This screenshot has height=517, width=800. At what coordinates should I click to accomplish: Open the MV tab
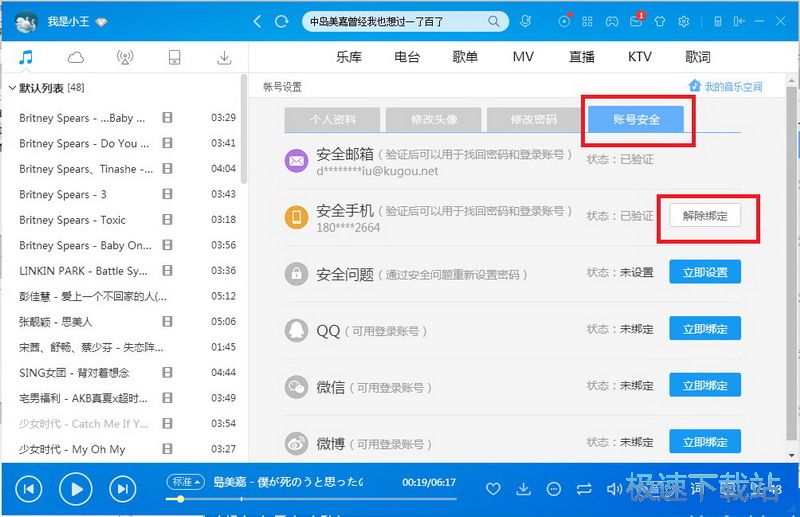point(523,57)
